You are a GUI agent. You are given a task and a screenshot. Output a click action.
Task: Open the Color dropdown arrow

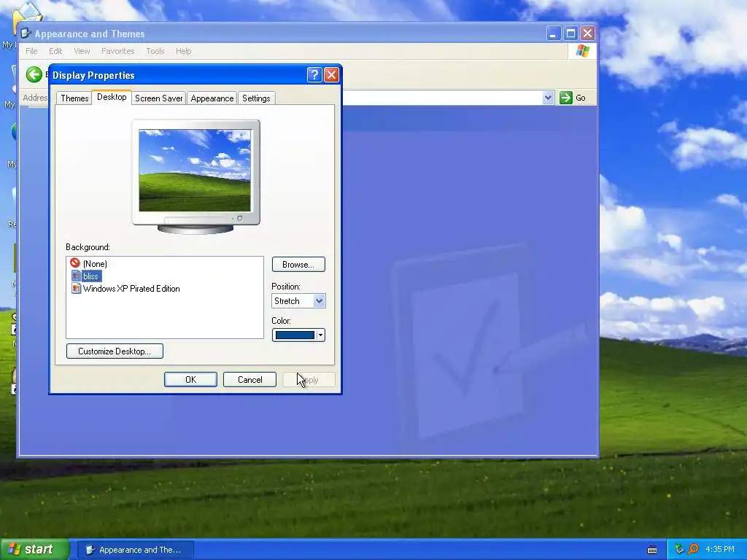[x=321, y=335]
